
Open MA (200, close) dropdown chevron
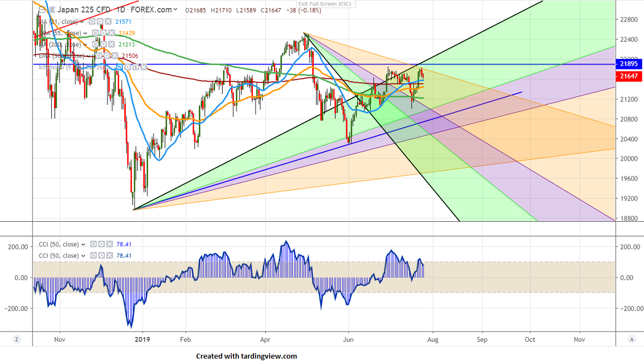[85, 44]
